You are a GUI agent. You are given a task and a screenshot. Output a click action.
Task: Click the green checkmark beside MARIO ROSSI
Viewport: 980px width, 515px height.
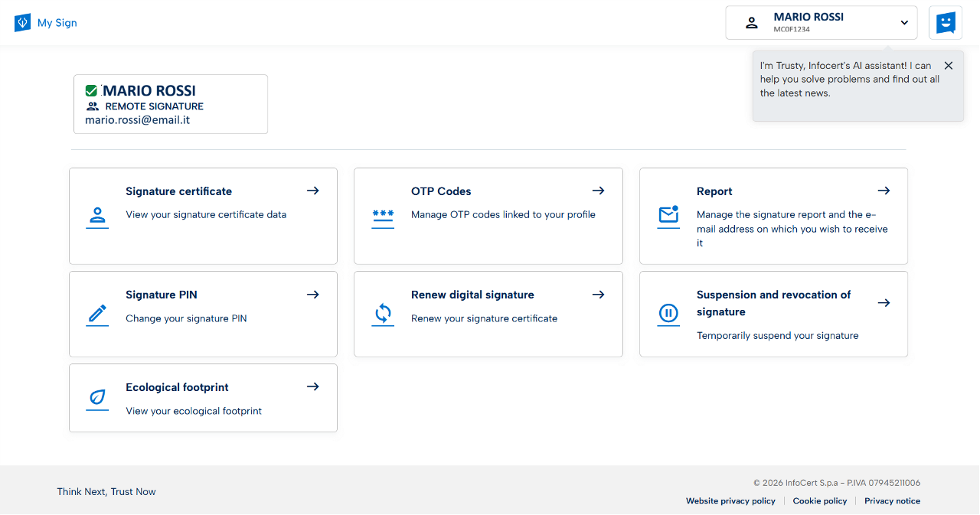[91, 91]
